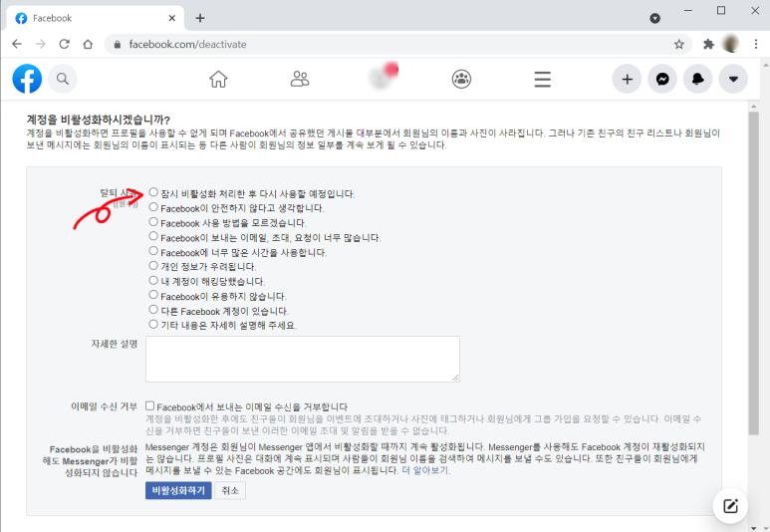Open the Chrome three-dot menu
Image resolution: width=770 pixels, height=532 pixels.
click(x=756, y=44)
